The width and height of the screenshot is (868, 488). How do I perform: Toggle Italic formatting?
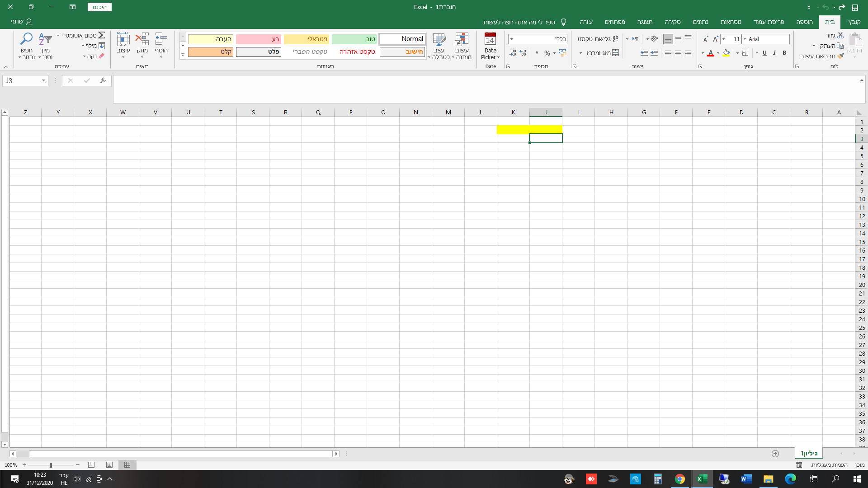[x=774, y=53]
